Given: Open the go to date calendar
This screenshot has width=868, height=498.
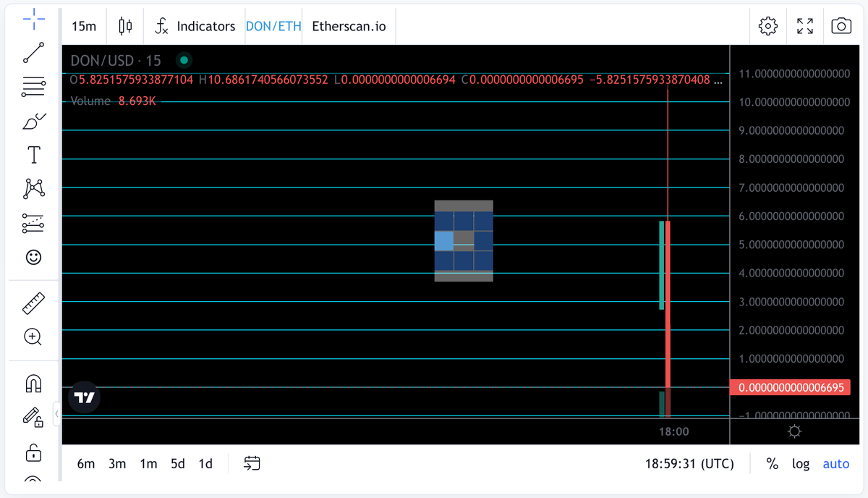Looking at the screenshot, I should (x=252, y=463).
